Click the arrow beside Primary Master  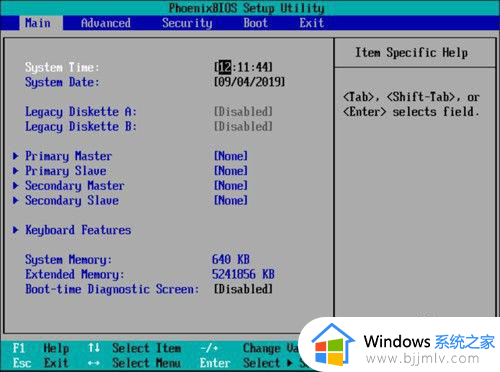coord(15,156)
